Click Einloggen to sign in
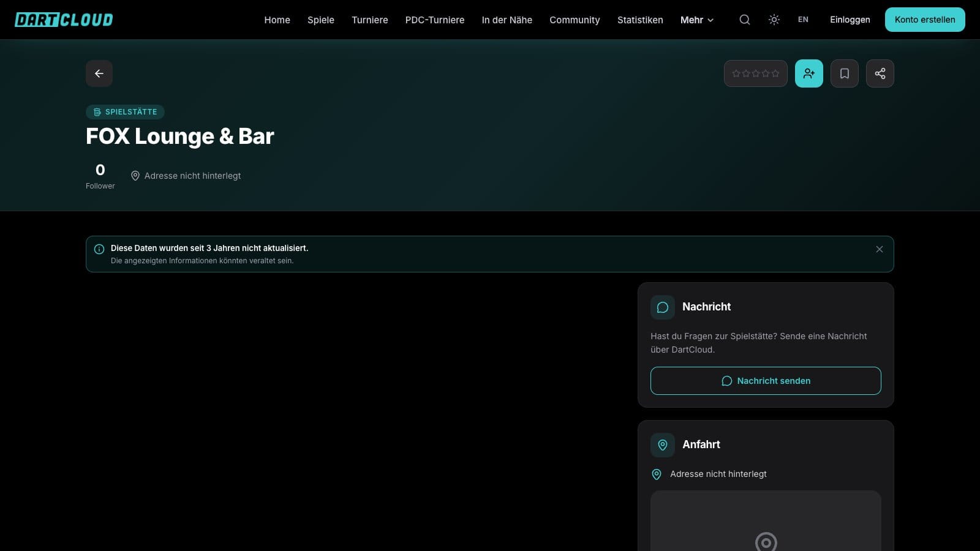The image size is (980, 551). 850,20
